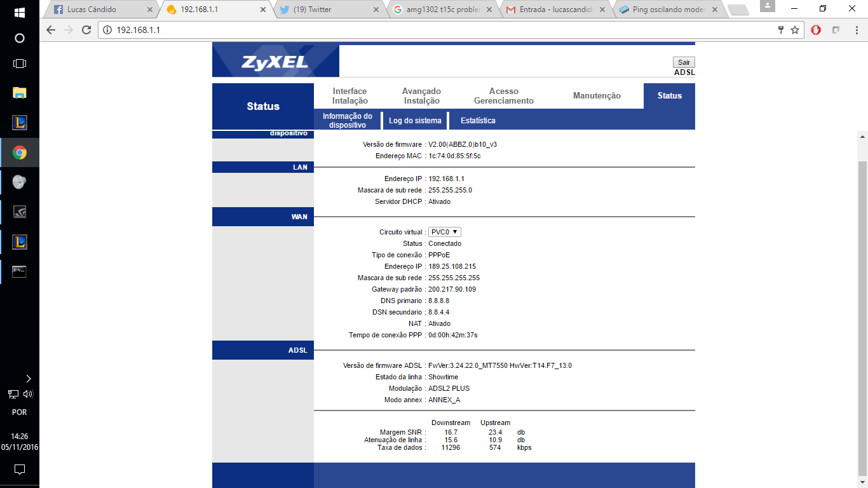Screen dimensions: 868x488
Task: Click primary DNS 8.8.8.8
Action: pos(439,301)
